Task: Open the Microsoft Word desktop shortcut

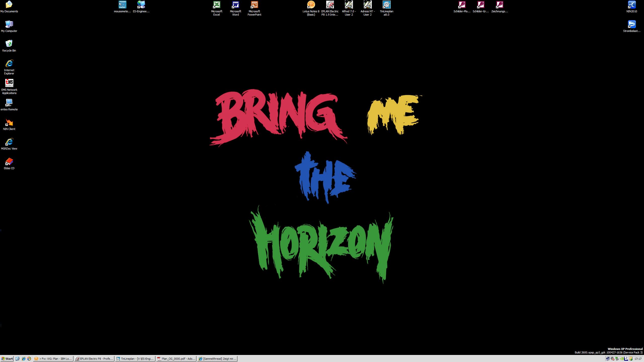Action: [x=235, y=5]
